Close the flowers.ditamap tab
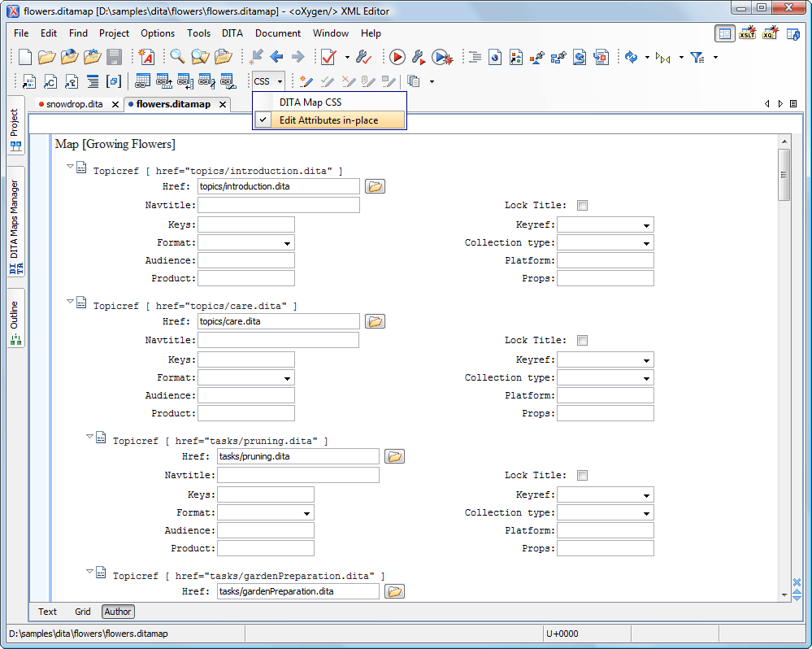 (223, 105)
